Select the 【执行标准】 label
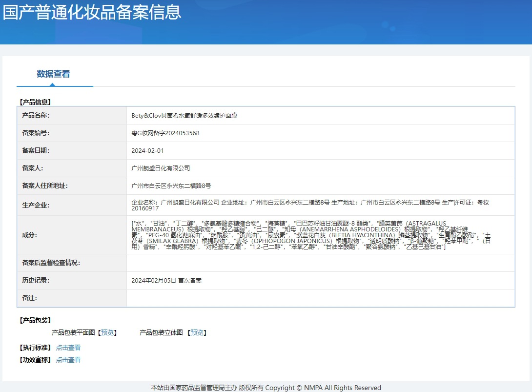 click(x=35, y=348)
